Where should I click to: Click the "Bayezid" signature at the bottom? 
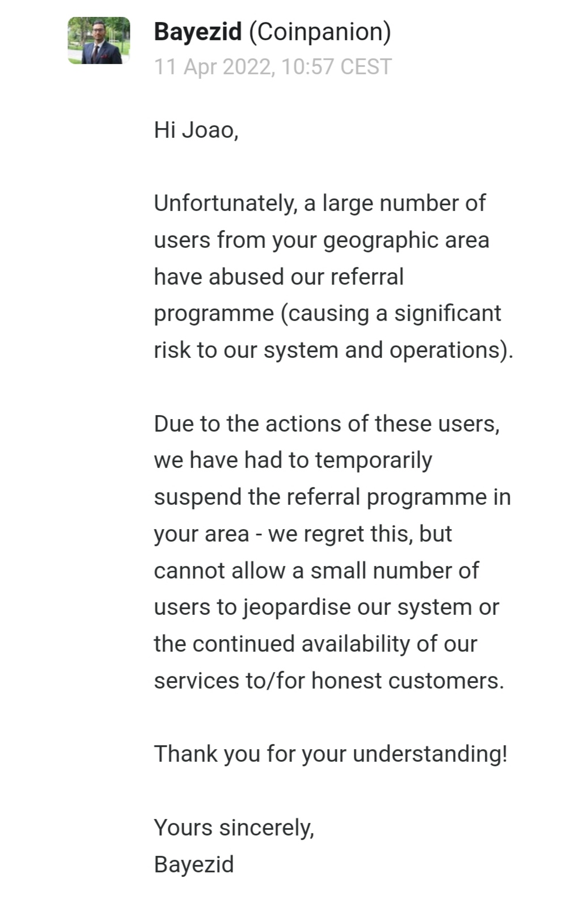coord(194,864)
